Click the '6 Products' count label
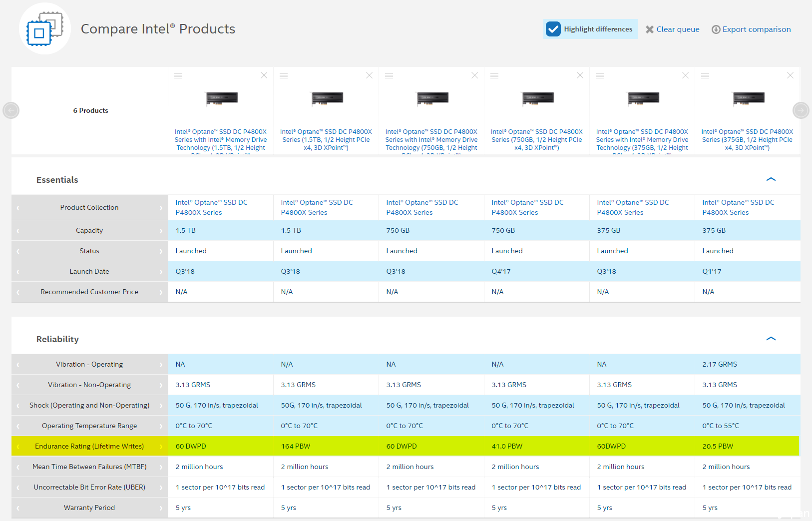The image size is (812, 521). (x=90, y=110)
